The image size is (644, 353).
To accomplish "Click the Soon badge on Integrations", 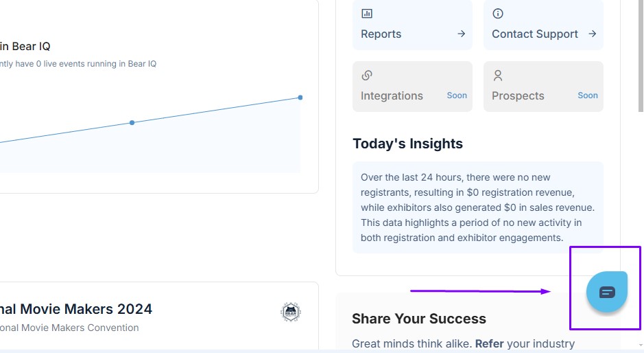I will coord(457,95).
